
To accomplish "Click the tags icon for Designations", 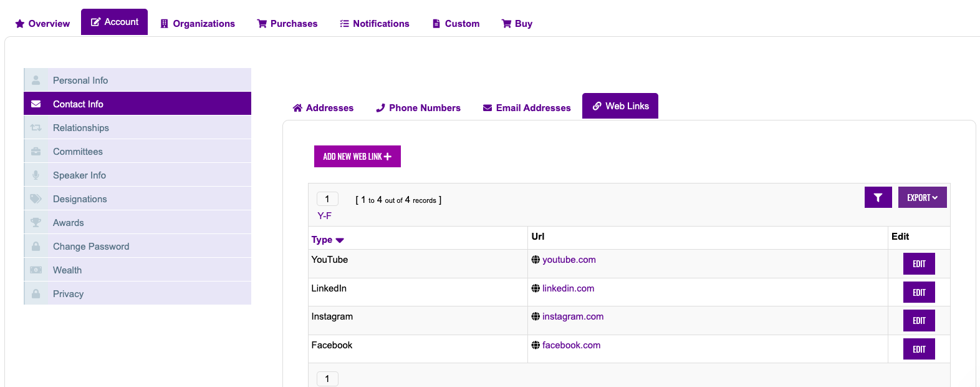I will (x=36, y=199).
